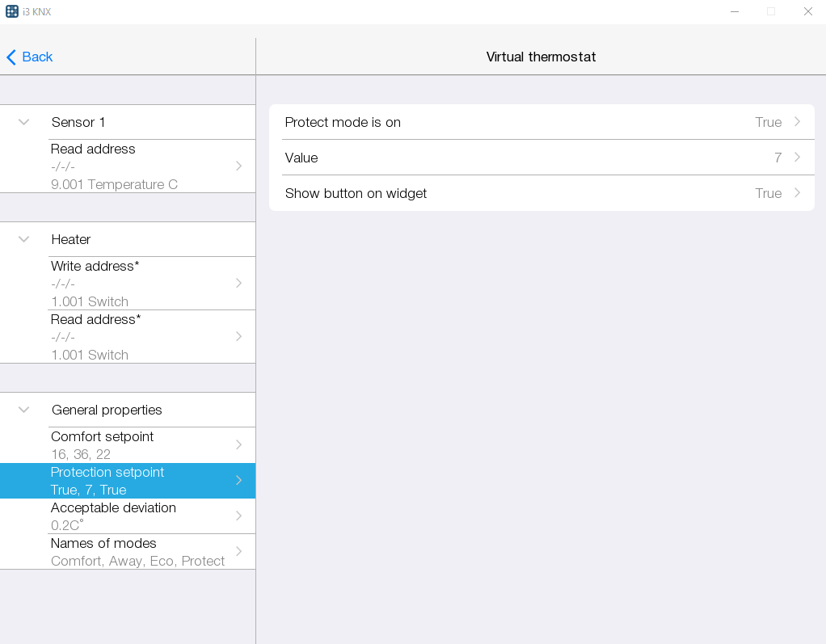
Task: Click arrow next to Heater Write address
Action: [238, 283]
